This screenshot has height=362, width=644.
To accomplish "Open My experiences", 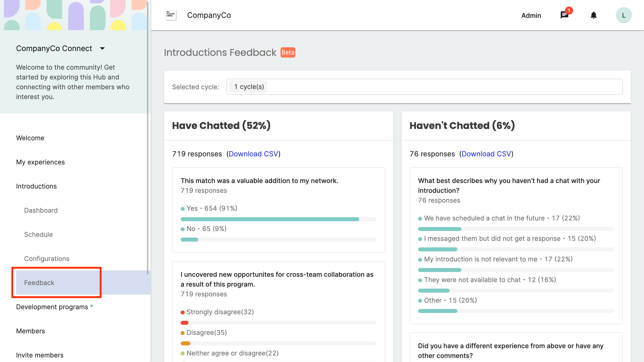I will click(41, 162).
